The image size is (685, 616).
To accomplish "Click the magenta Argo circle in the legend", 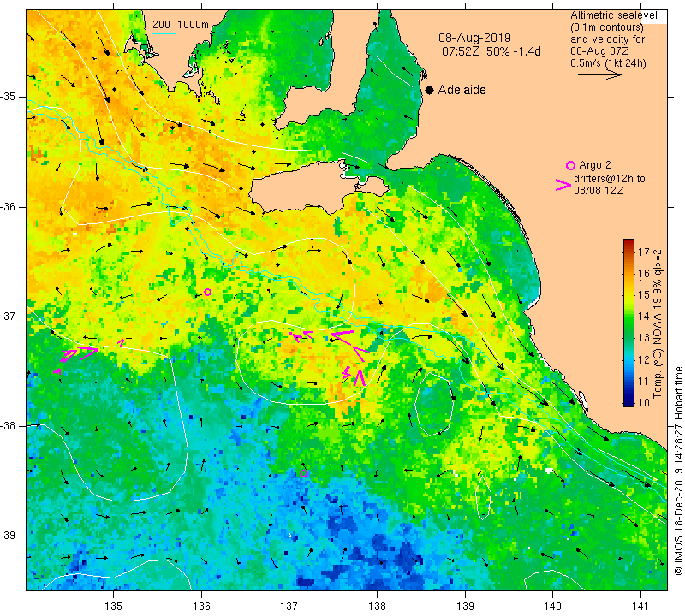I will click(x=570, y=165).
